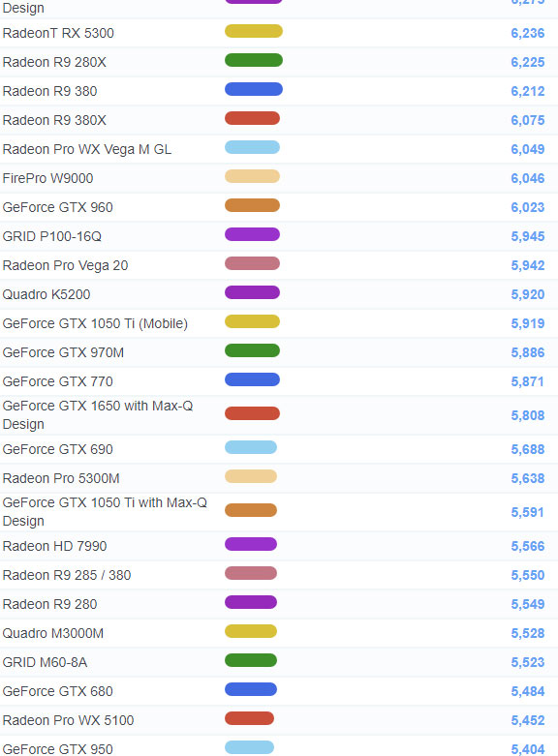This screenshot has width=558, height=756.
Task: Click the score 6,075
Action: click(528, 120)
